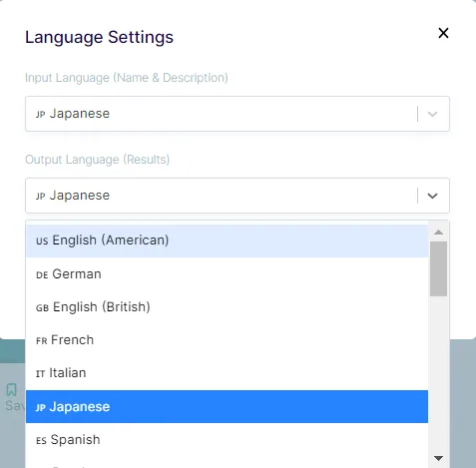
Task: Click the Input Language chevron arrow
Action: tap(432, 114)
